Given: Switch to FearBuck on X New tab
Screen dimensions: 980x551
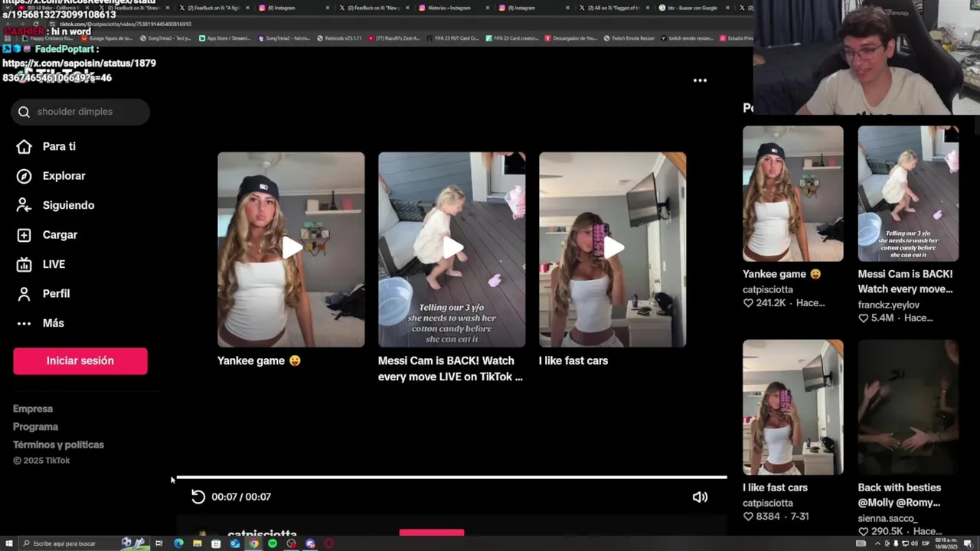Looking at the screenshot, I should tap(373, 8).
